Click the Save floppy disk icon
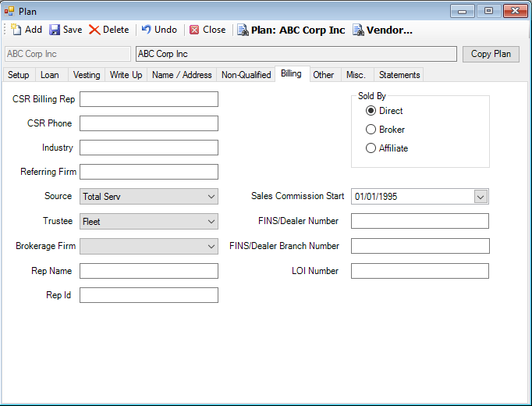 [55, 30]
